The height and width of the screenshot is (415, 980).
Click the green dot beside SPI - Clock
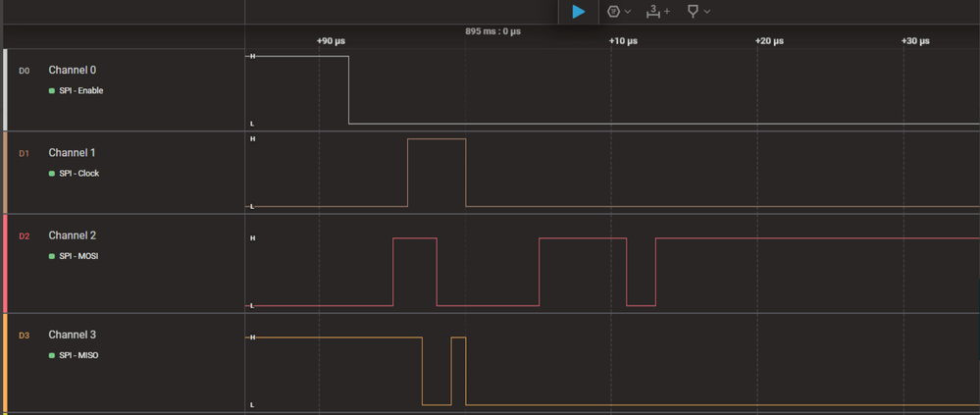tap(52, 173)
